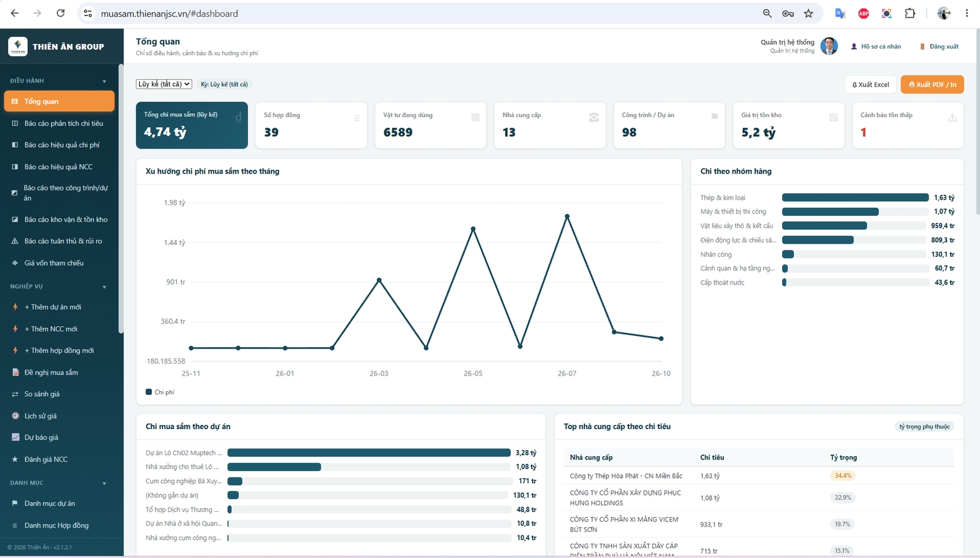The width and height of the screenshot is (980, 558).
Task: Toggle the Chi phí chart legend
Action: pos(160,392)
